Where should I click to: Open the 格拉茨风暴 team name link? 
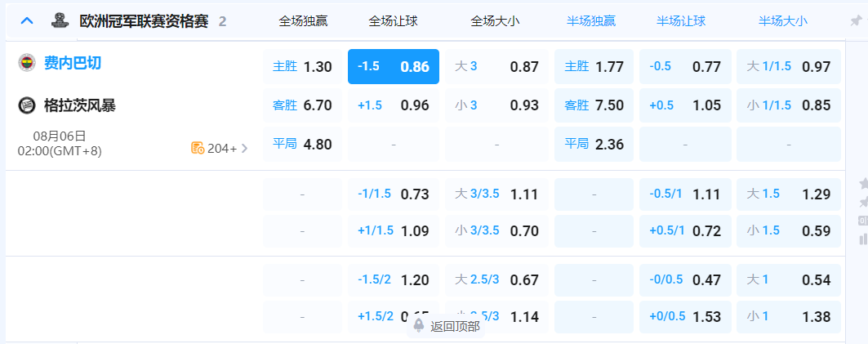pos(80,105)
